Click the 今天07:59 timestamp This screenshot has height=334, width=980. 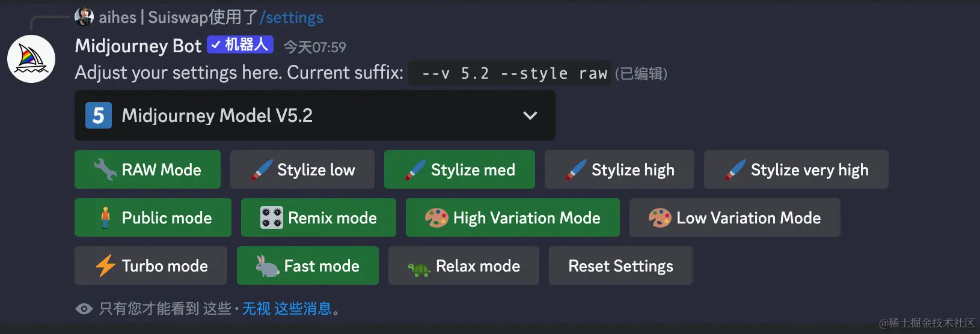click(314, 47)
